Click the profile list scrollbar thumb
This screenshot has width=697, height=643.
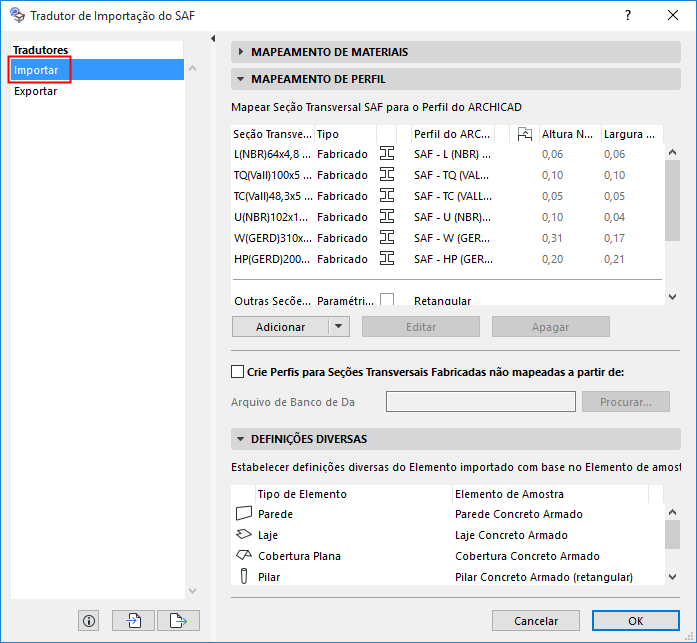point(673,200)
